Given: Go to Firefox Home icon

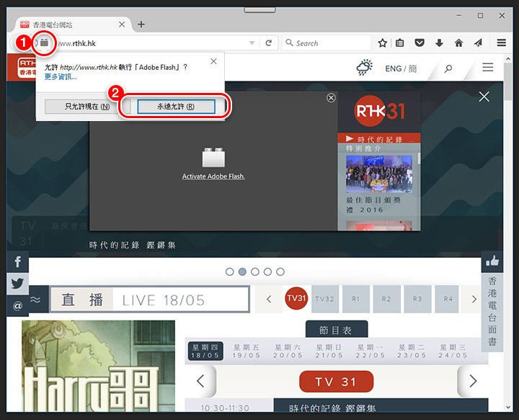Looking at the screenshot, I should [x=458, y=43].
